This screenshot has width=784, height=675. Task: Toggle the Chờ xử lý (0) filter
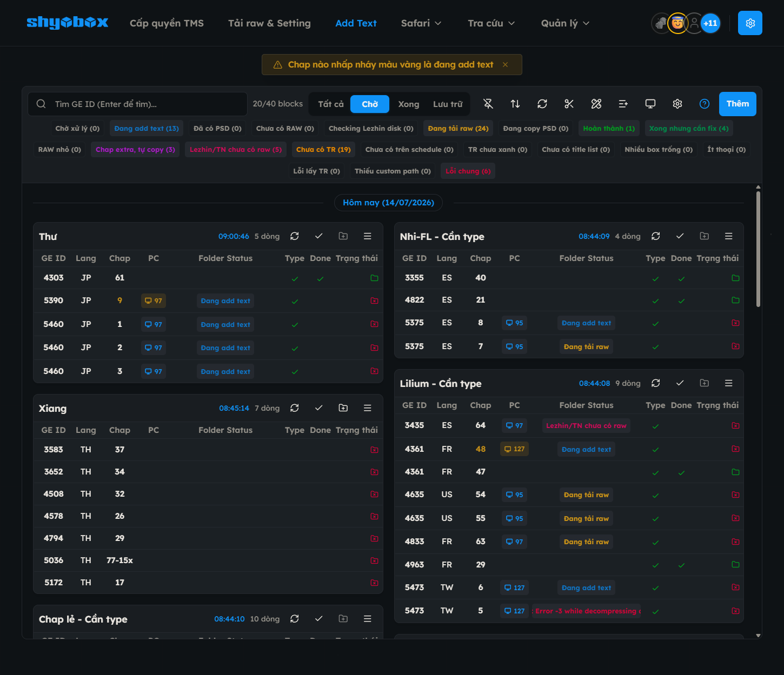pos(77,129)
